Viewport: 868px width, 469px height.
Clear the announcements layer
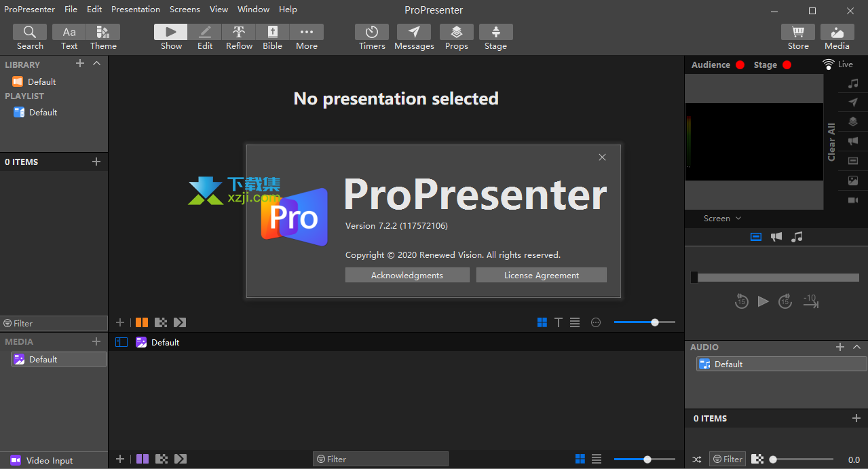pos(853,142)
